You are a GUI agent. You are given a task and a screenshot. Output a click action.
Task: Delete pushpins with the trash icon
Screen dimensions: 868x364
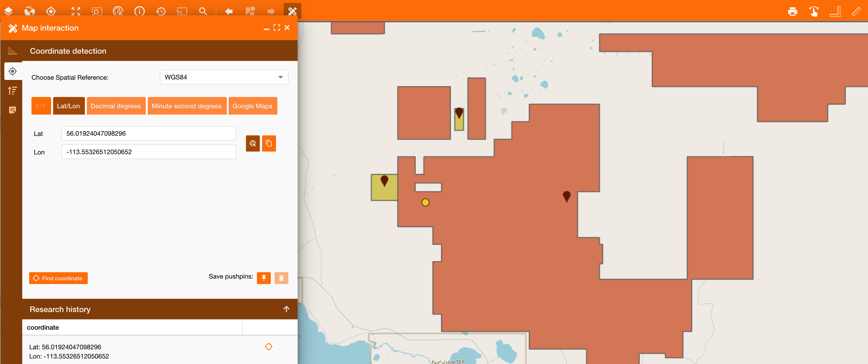click(281, 278)
